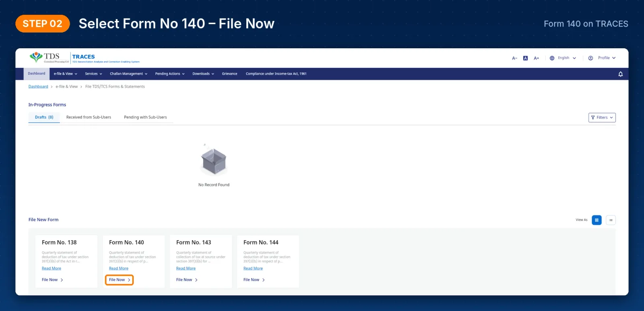644x311 pixels.
Task: Click the e-file & View breadcrumb
Action: coord(67,87)
